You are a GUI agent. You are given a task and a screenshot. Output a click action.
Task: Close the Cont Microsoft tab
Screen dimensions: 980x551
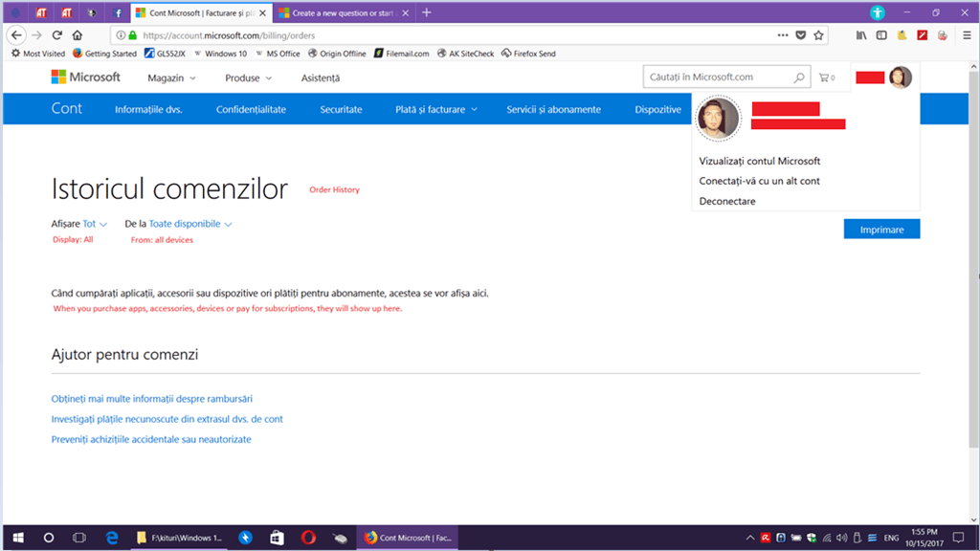[262, 12]
